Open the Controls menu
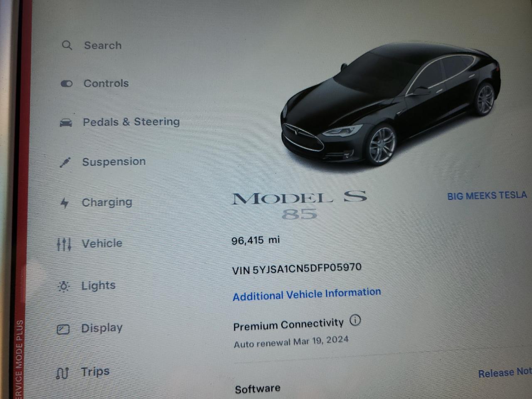This screenshot has width=532, height=399. point(106,83)
